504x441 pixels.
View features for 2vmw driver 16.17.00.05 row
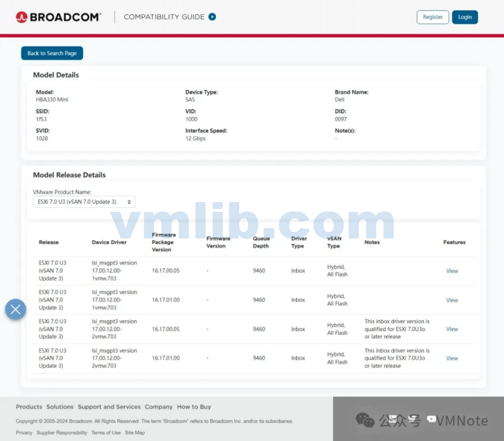(452, 329)
